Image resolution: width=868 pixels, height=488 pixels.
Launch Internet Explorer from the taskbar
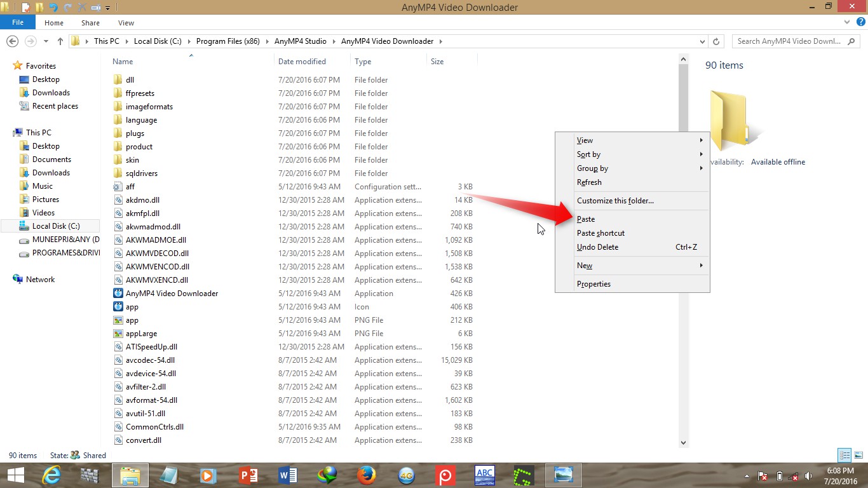pos(51,475)
